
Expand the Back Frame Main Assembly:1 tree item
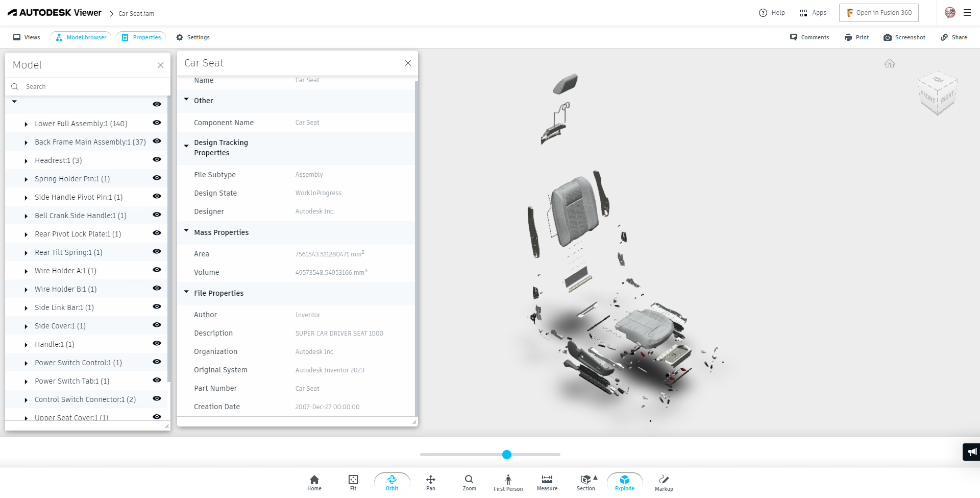(x=26, y=141)
